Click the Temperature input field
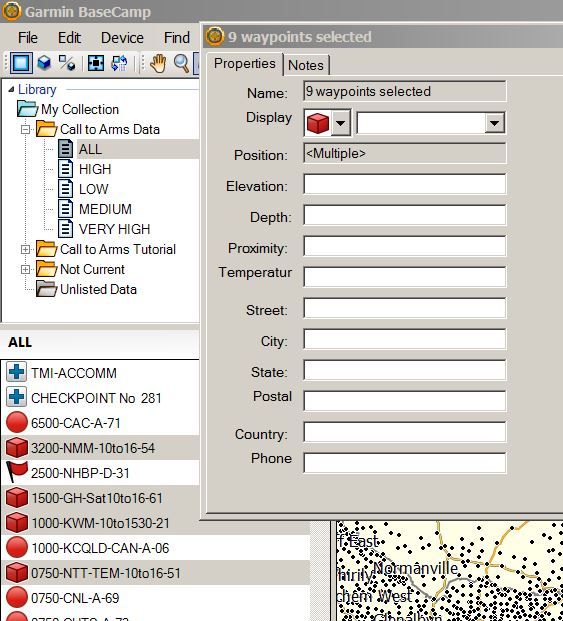This screenshot has width=563, height=621. click(x=405, y=276)
